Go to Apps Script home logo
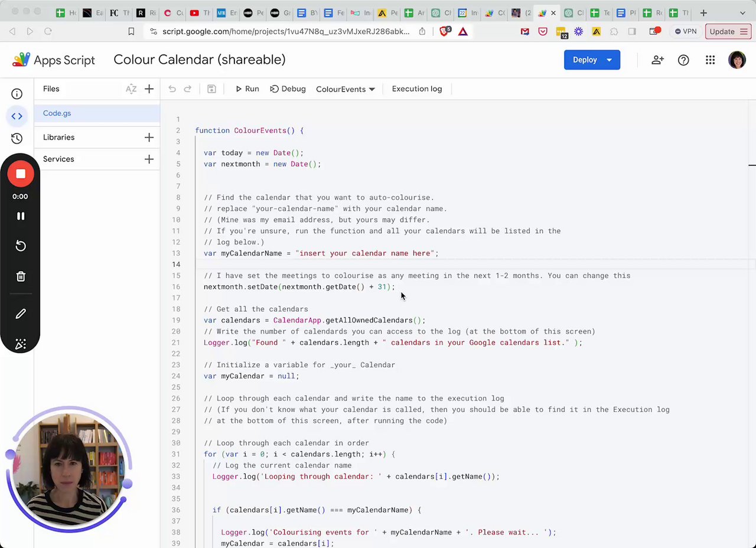The height and width of the screenshot is (548, 756). tap(53, 60)
